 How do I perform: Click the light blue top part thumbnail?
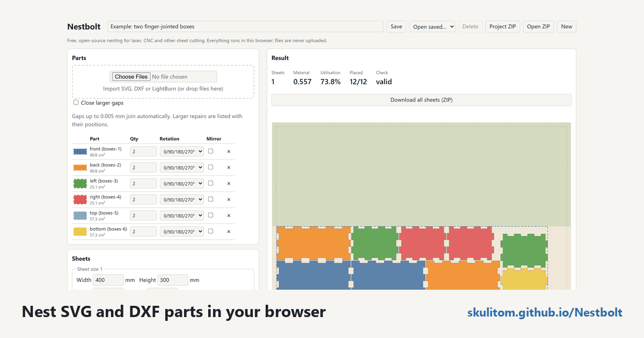tap(80, 216)
